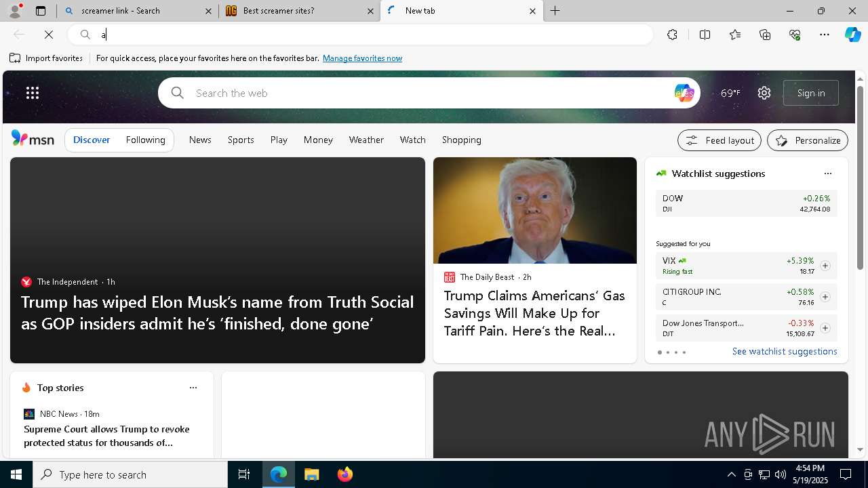Open Favorites star icon
Screen dimensions: 868x488
point(735,35)
